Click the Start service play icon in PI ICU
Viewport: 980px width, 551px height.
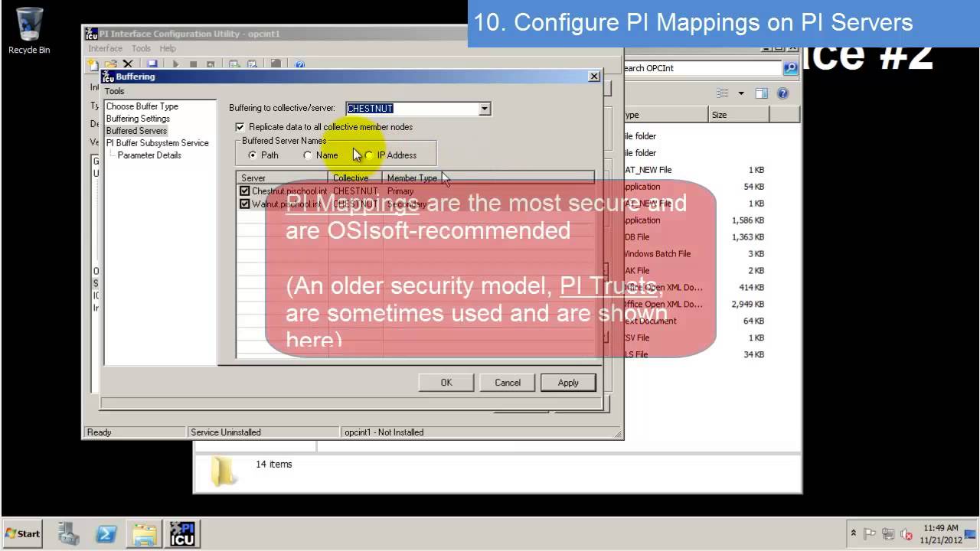click(x=175, y=65)
